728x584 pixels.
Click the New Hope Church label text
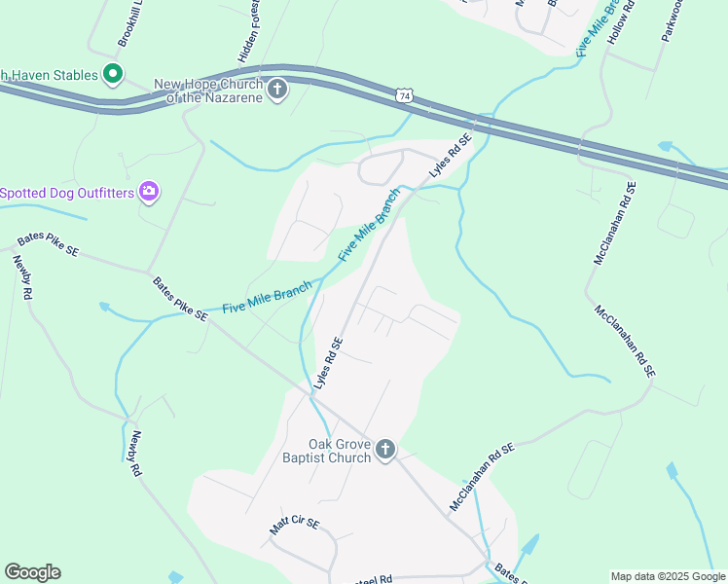pyautogui.click(x=209, y=91)
